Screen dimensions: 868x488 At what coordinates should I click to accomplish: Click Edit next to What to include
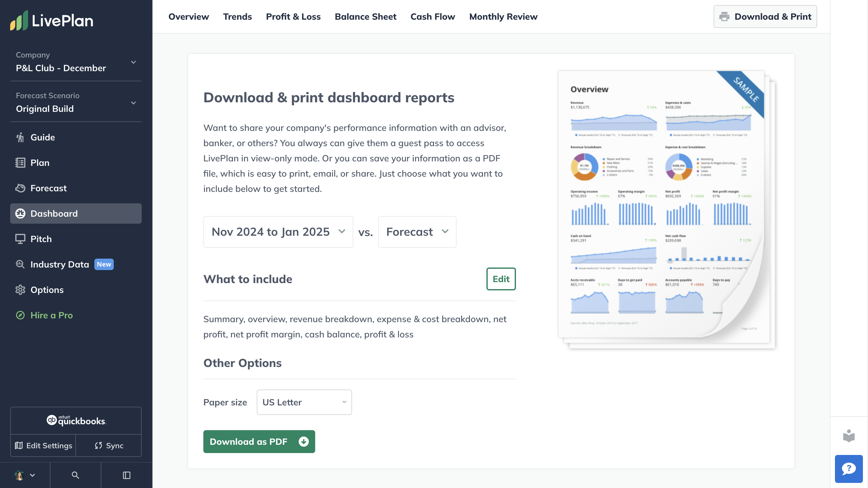click(501, 279)
